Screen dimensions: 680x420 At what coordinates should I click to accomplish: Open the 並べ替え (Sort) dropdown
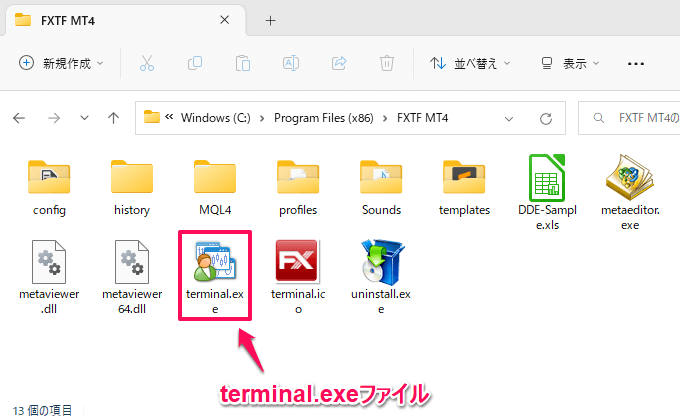[x=470, y=63]
